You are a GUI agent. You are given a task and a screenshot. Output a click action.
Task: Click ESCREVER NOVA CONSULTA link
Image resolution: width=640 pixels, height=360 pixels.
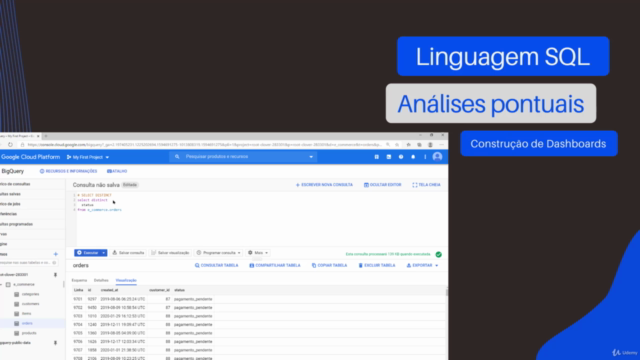[324, 185]
